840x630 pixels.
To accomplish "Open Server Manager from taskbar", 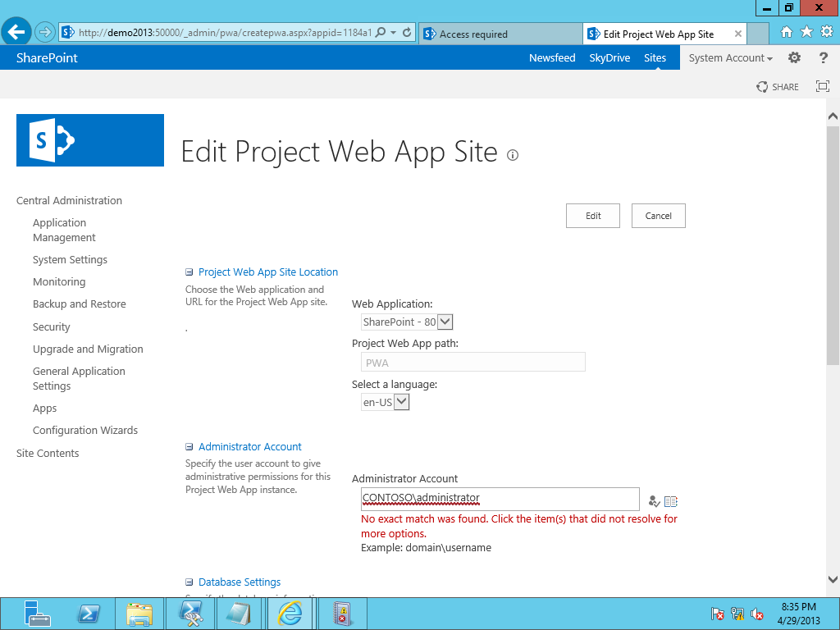I will 36,614.
